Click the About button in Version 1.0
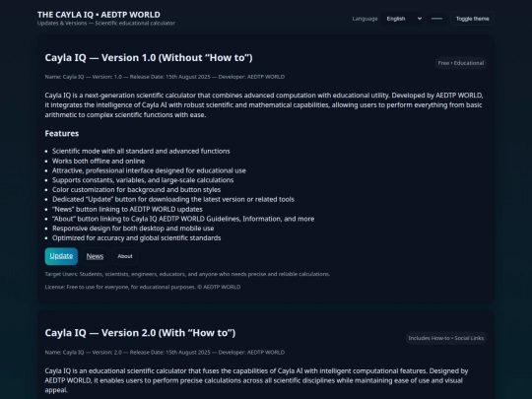The image size is (532, 399). 125,256
